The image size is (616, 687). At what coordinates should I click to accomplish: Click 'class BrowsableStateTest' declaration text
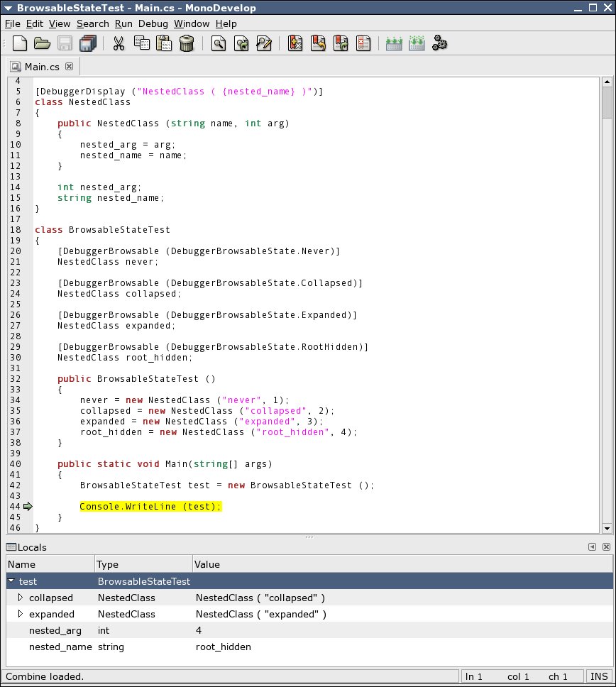102,229
